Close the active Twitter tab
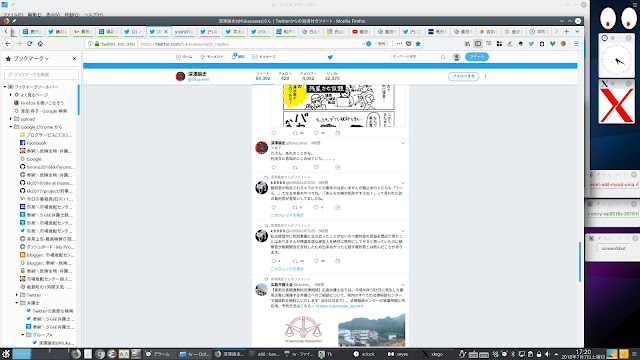 (166, 31)
